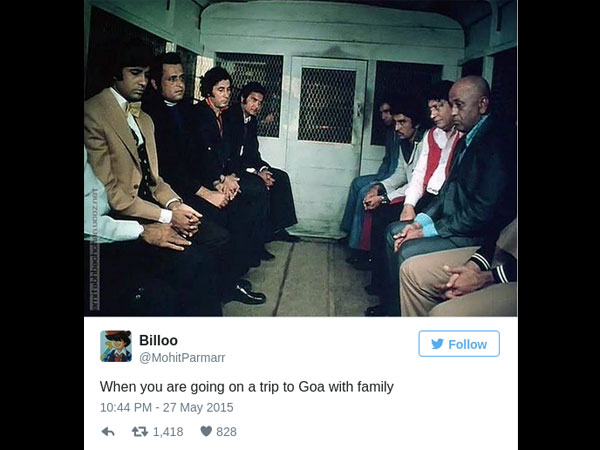The image size is (600, 450).
Task: Visit the @MohitParmarr handle
Action: [x=182, y=358]
